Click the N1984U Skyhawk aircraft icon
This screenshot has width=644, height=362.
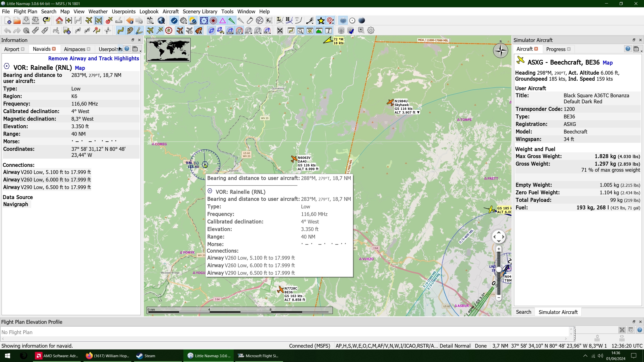(390, 102)
